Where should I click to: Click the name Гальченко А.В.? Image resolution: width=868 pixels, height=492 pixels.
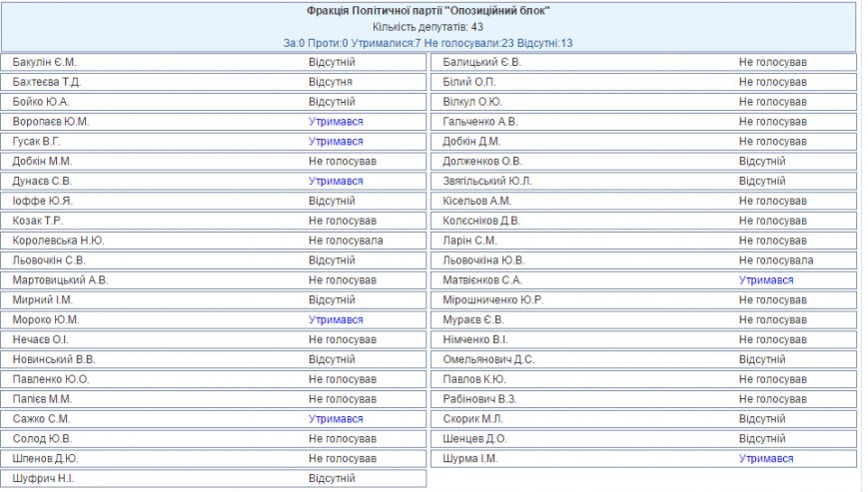(x=479, y=122)
